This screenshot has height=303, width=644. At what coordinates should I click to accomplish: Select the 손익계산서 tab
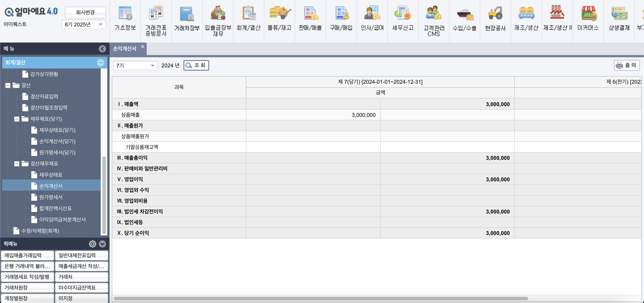(125, 49)
